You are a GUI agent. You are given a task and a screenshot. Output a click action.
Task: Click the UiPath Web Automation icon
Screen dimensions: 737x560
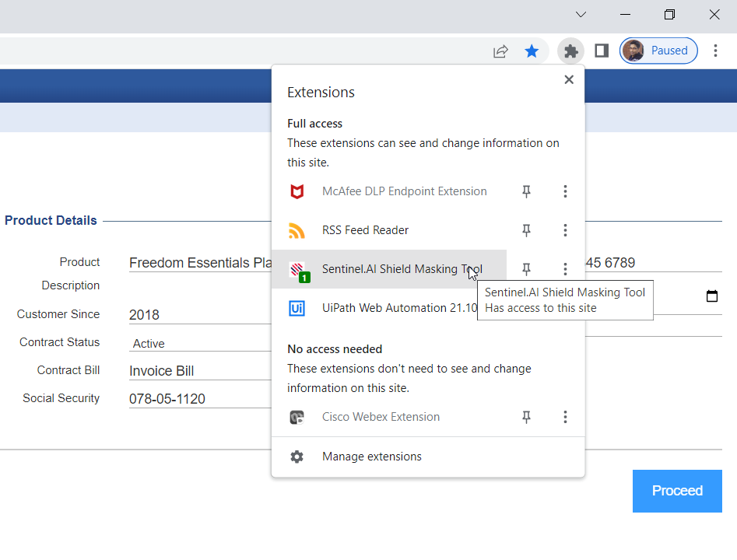(297, 308)
